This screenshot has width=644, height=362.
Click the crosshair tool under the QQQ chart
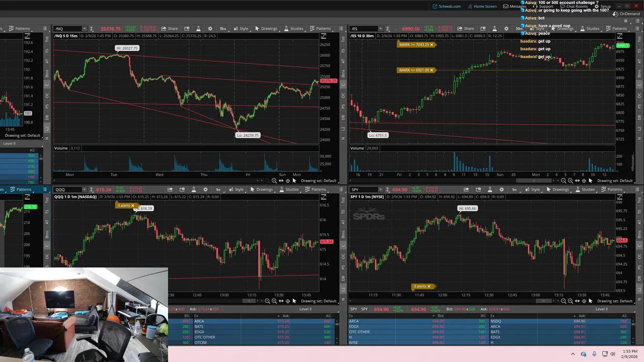click(x=288, y=301)
